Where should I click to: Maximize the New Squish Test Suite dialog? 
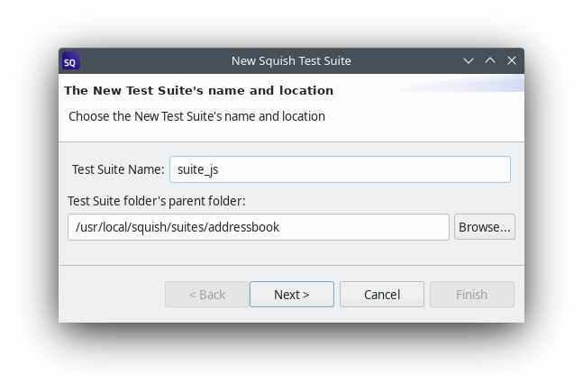pyautogui.click(x=490, y=61)
